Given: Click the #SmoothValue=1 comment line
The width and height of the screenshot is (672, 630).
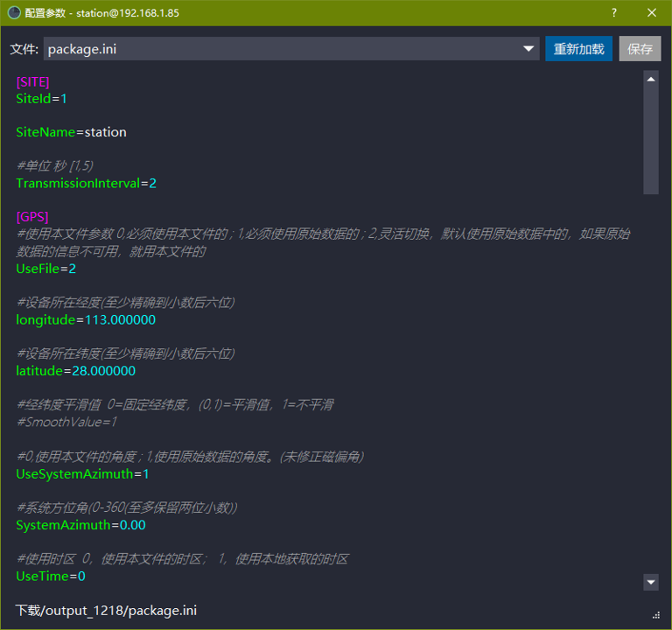Looking at the screenshot, I should point(66,422).
